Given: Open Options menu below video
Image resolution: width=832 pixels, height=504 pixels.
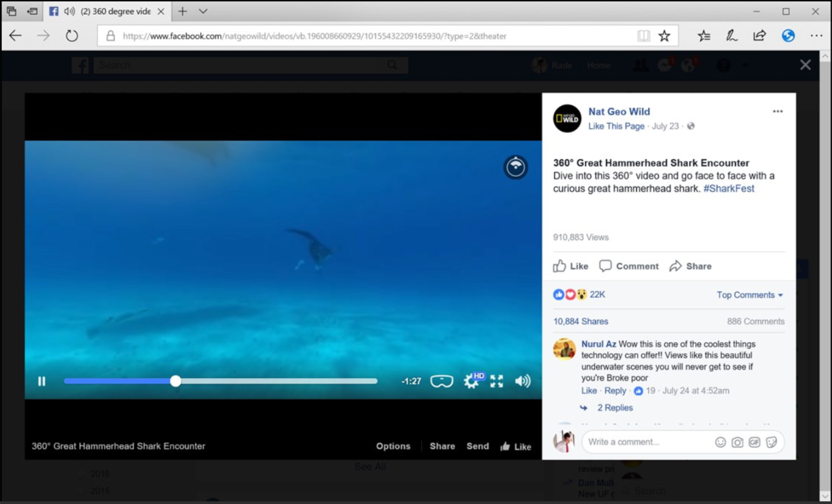Looking at the screenshot, I should tap(393, 446).
